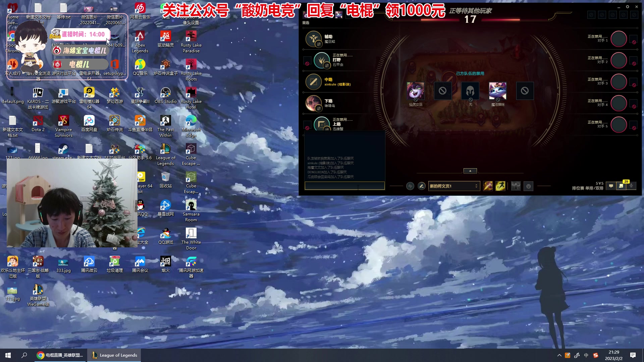Open Apex Legends desktop shortcut
This screenshot has height=362, width=644.
pos(140,42)
